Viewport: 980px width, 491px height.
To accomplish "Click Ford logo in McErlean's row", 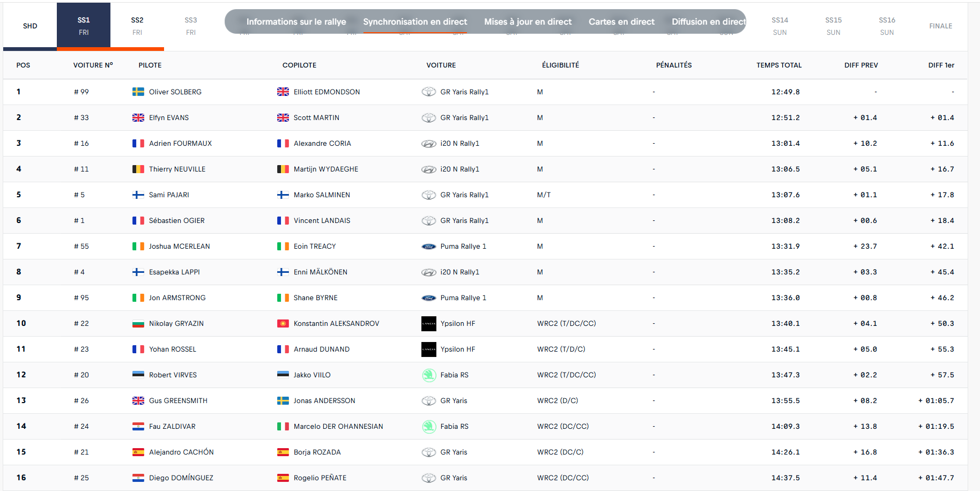I will pos(429,246).
